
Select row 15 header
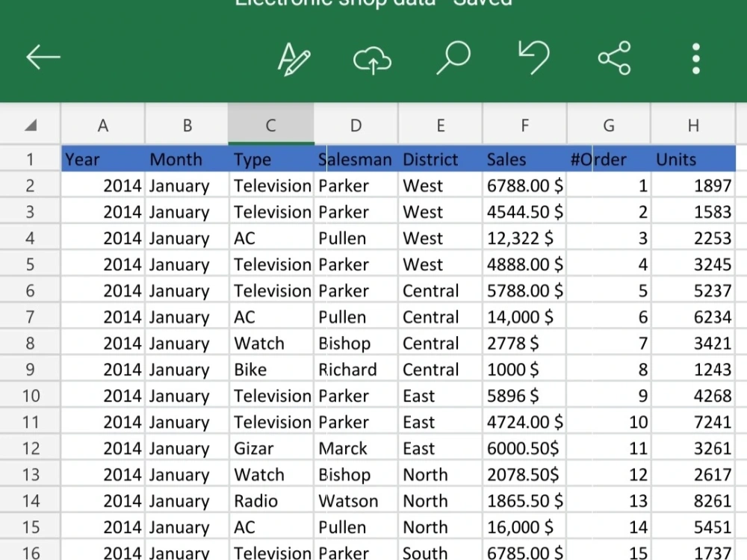coord(30,526)
